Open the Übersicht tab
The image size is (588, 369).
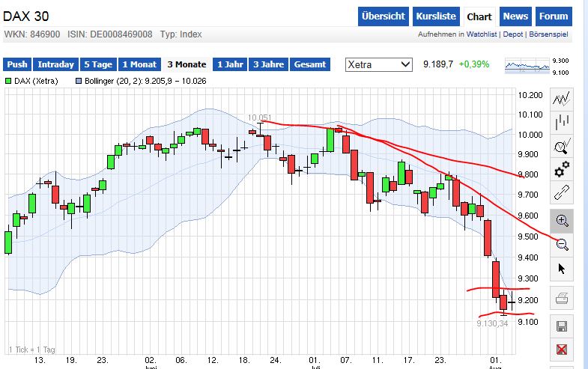(384, 16)
